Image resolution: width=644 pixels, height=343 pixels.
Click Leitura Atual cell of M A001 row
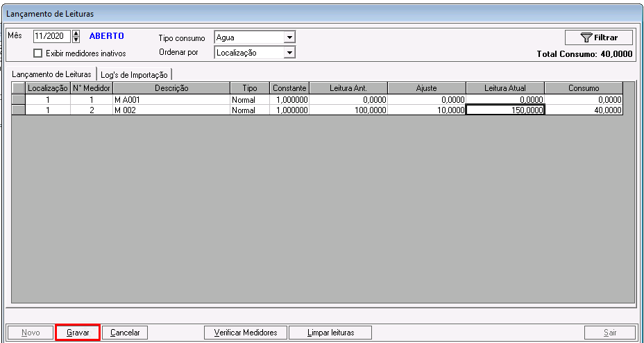coord(505,99)
